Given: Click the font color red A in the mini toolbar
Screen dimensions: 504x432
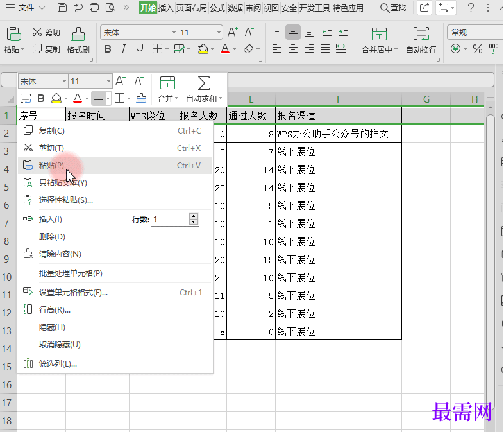Looking at the screenshot, I should pyautogui.click(x=78, y=98).
